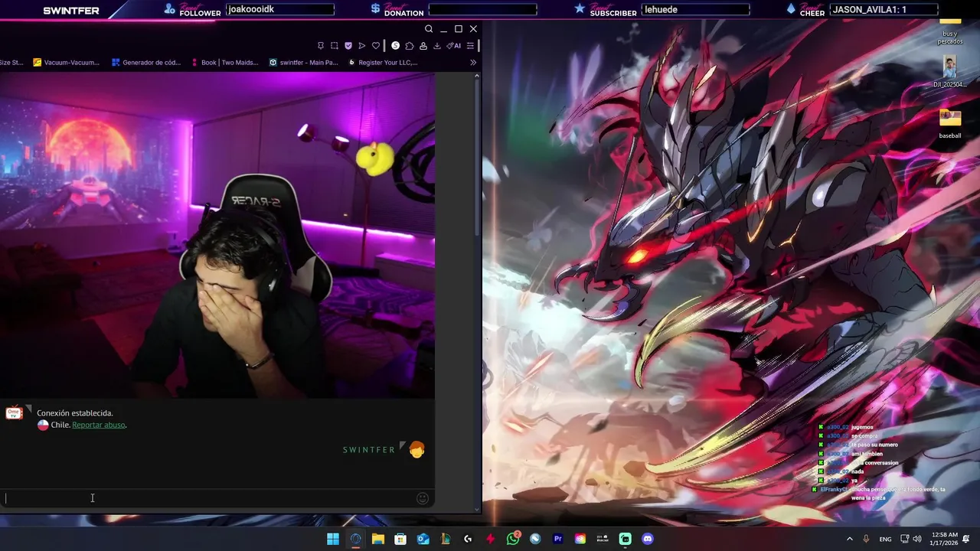Open the green Streamlabs taskbar icon
980x551 pixels.
coord(625,539)
